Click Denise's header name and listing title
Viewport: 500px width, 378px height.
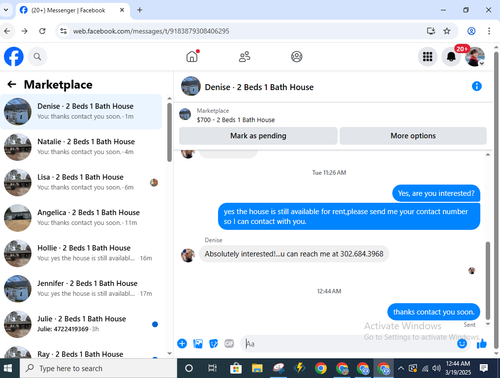[259, 87]
